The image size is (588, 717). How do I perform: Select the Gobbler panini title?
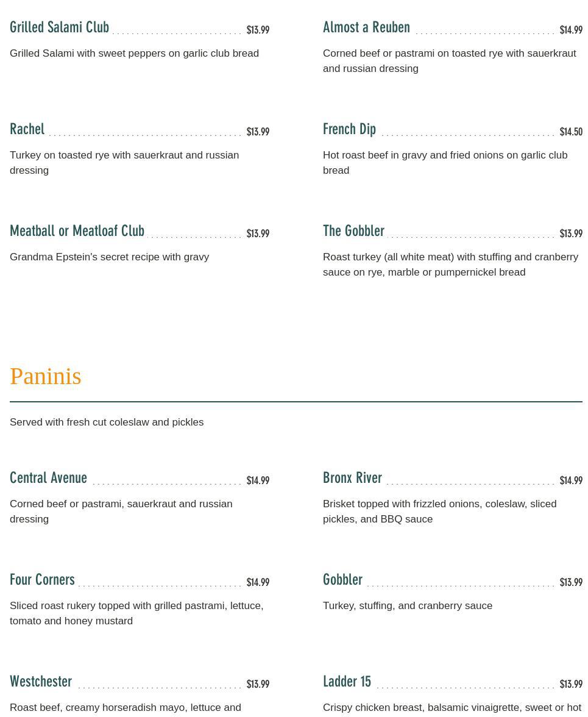(x=342, y=580)
